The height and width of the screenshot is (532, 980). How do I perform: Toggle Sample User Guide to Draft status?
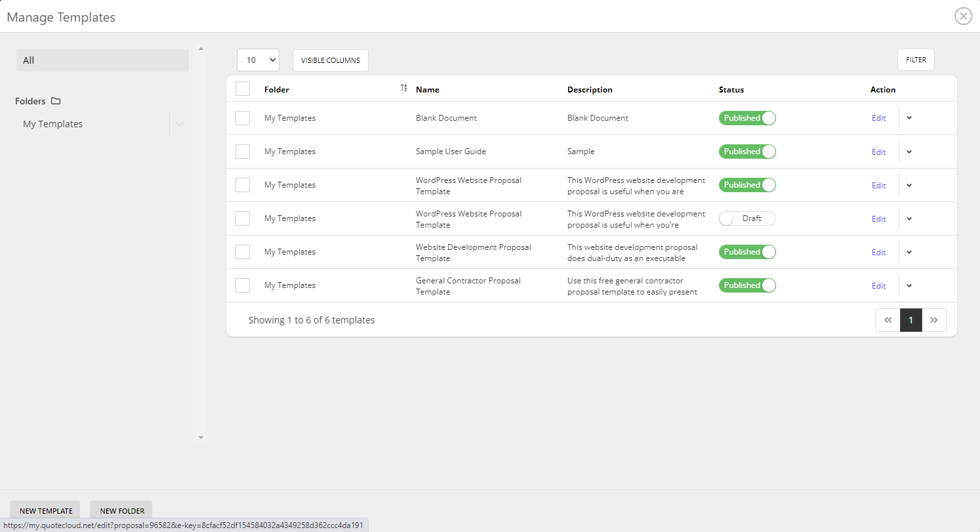click(x=747, y=152)
